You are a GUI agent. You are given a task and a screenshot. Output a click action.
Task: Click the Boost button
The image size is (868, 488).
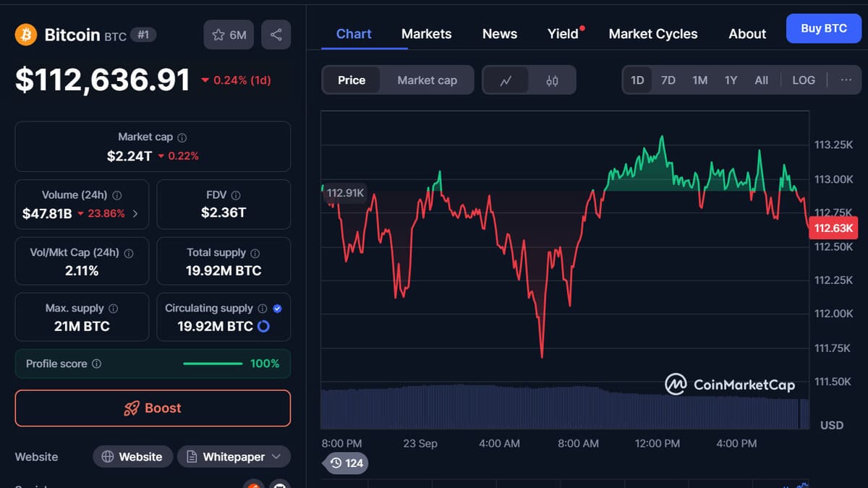coord(153,408)
